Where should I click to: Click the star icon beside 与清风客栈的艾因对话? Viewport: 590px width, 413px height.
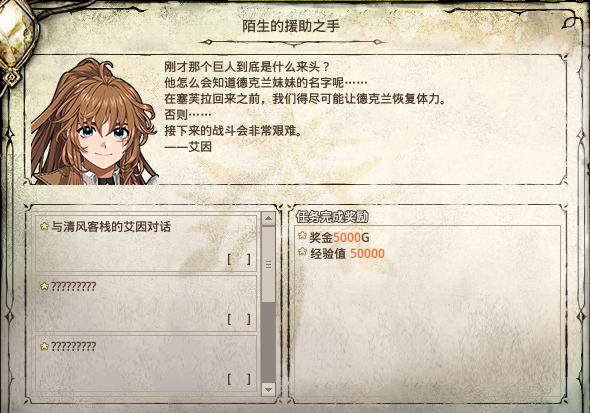[x=44, y=226]
